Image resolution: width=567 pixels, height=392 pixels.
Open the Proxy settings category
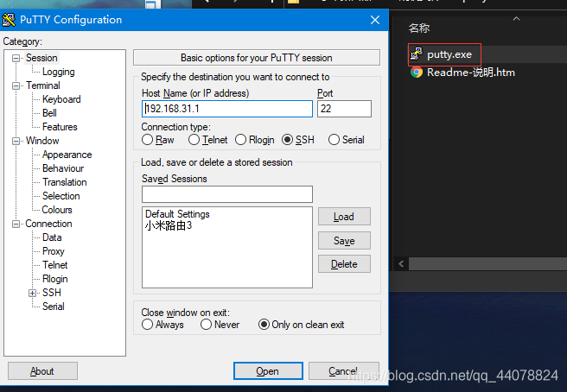point(54,251)
